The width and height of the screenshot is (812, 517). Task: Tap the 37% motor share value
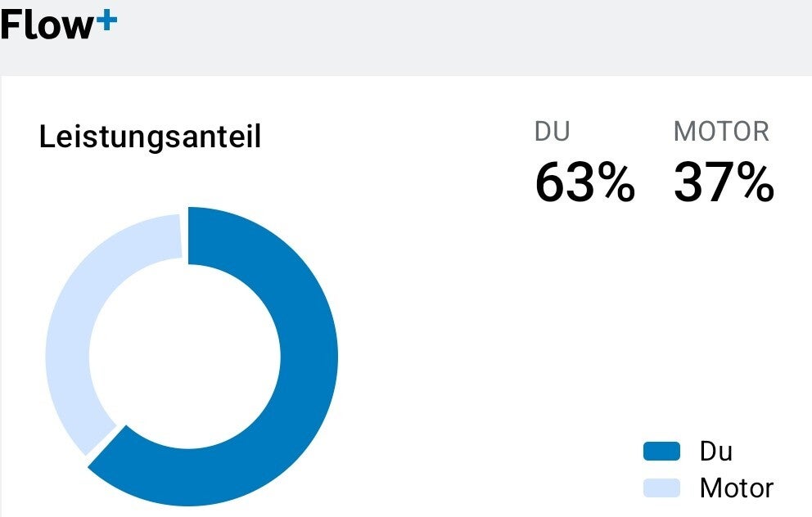(x=724, y=182)
